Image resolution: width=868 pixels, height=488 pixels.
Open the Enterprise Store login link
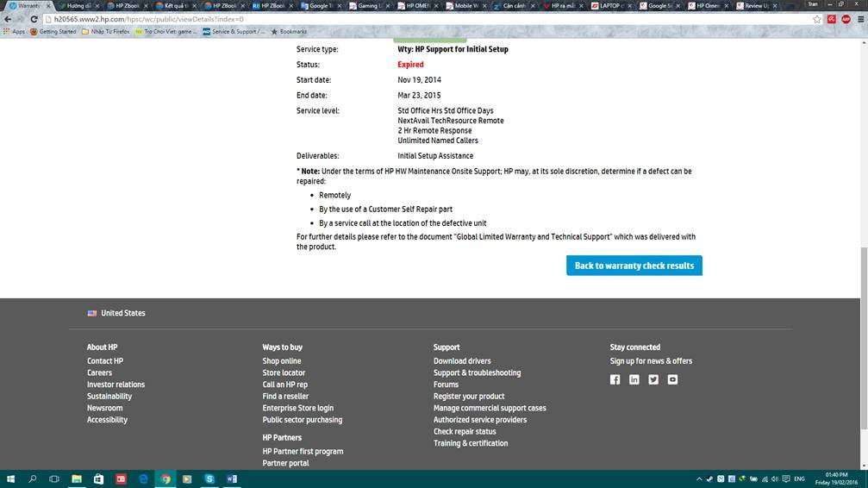[x=298, y=408]
